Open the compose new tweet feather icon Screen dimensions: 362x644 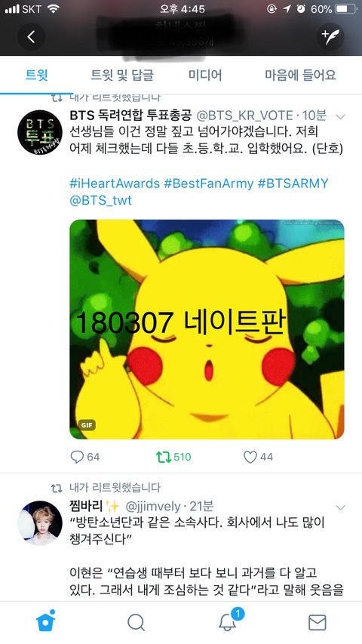330,37
